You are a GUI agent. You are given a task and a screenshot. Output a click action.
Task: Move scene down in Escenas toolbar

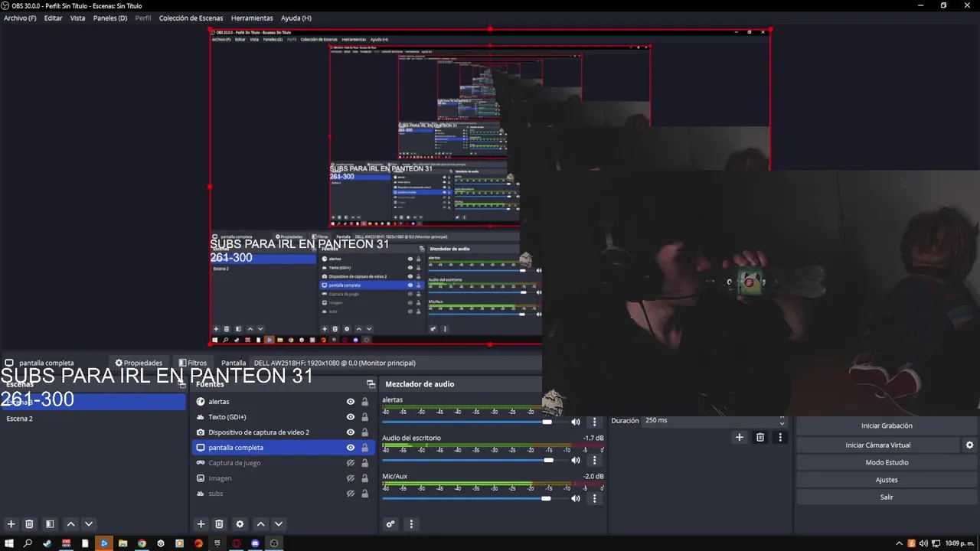tap(89, 524)
